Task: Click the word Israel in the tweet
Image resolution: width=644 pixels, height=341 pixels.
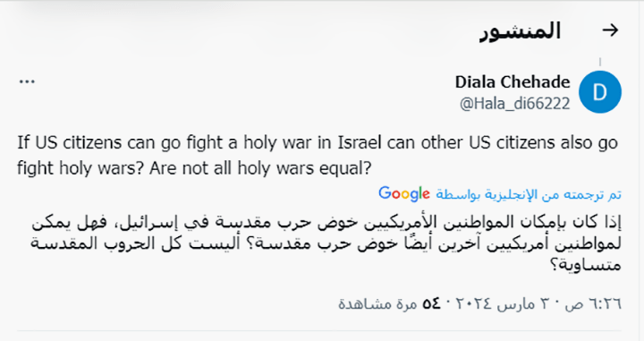Action: 360,143
